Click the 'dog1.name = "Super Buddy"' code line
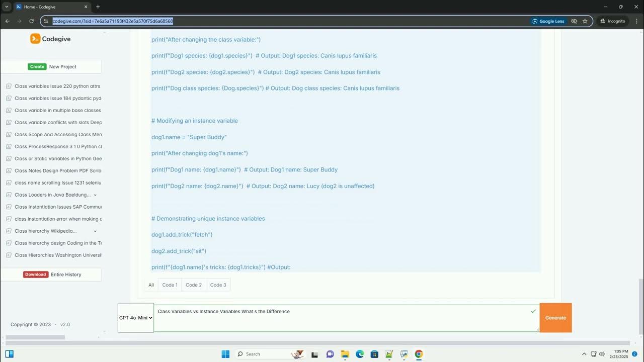644x362 pixels. 189,137
